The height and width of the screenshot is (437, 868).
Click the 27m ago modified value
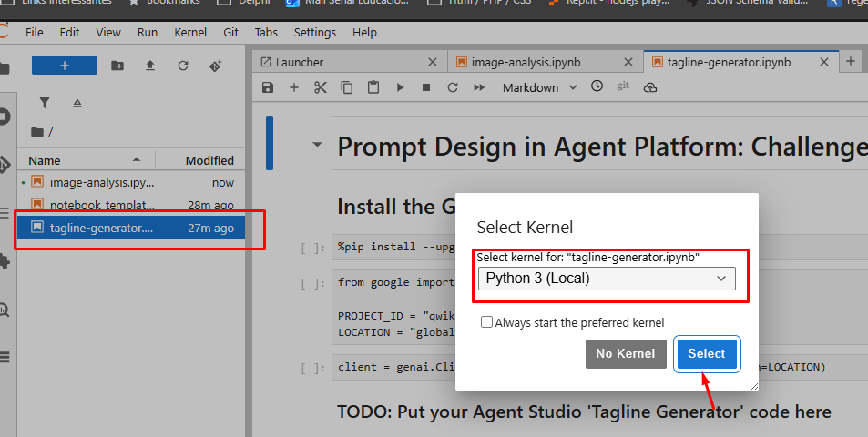pos(211,228)
